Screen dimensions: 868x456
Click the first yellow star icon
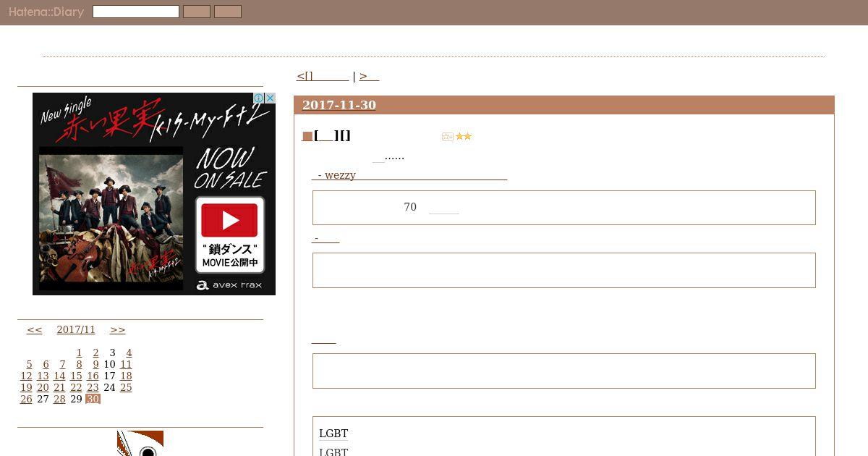(x=459, y=136)
